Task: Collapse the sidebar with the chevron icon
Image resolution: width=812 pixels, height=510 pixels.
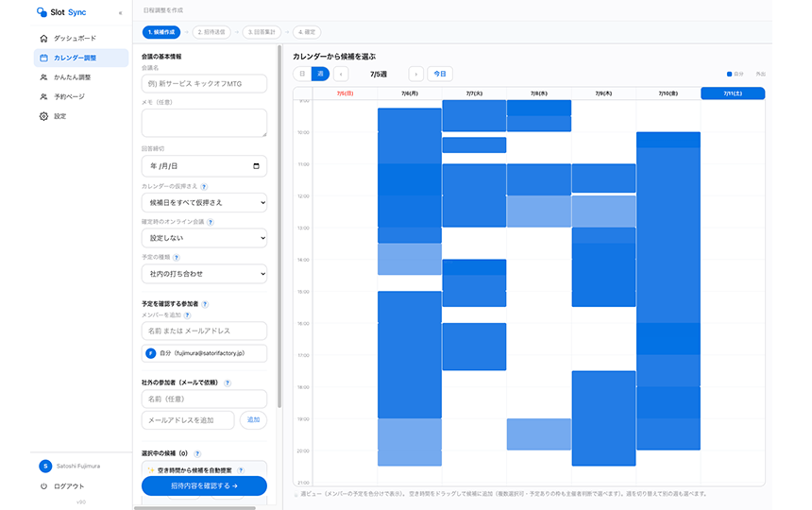Action: pos(120,13)
